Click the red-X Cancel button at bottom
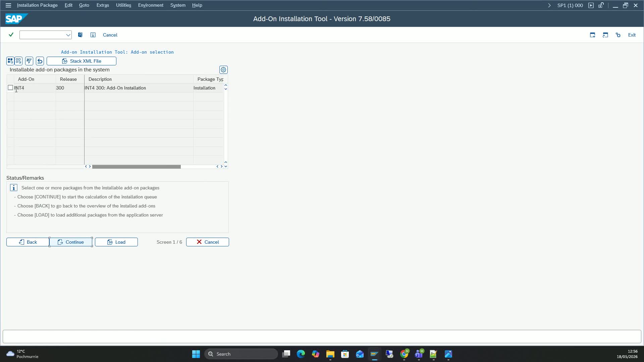The height and width of the screenshot is (362, 644). point(208,242)
